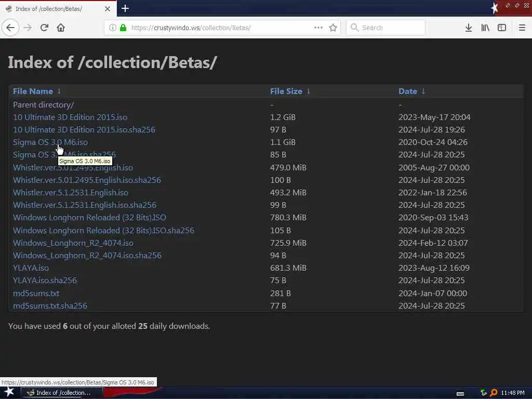Open 10 Ultimate 3D Edition 2015.iso.sha256

click(84, 129)
